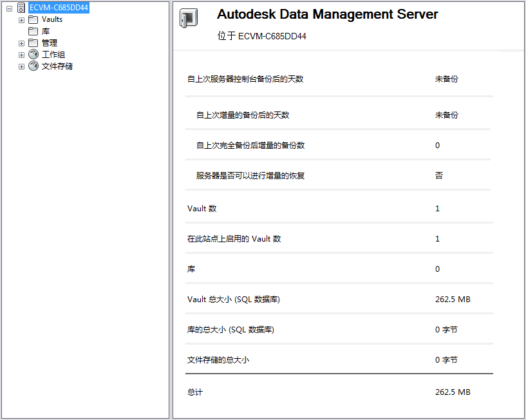Click the 262.5 MB total value beside 总计
The height and width of the screenshot is (420, 526).
tap(453, 392)
